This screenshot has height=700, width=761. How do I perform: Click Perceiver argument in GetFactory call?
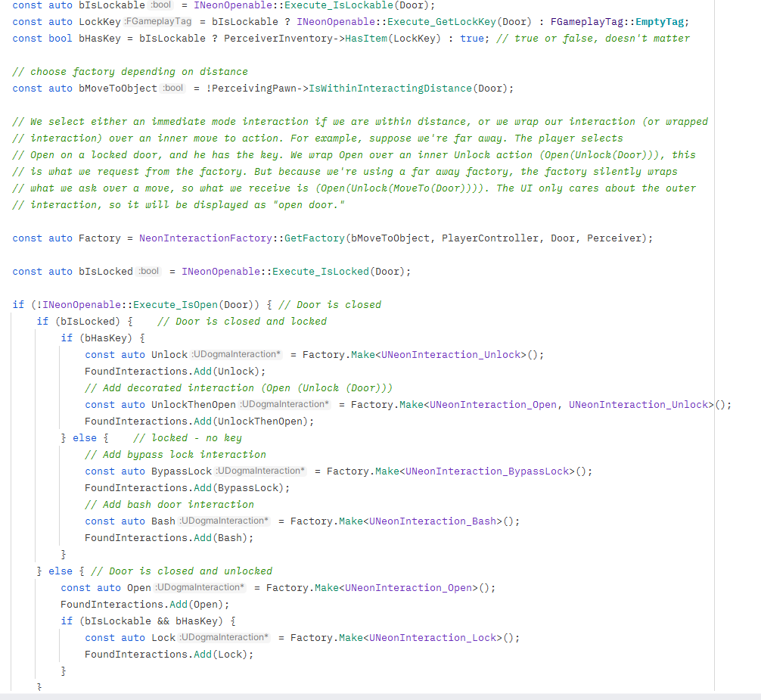tap(614, 238)
